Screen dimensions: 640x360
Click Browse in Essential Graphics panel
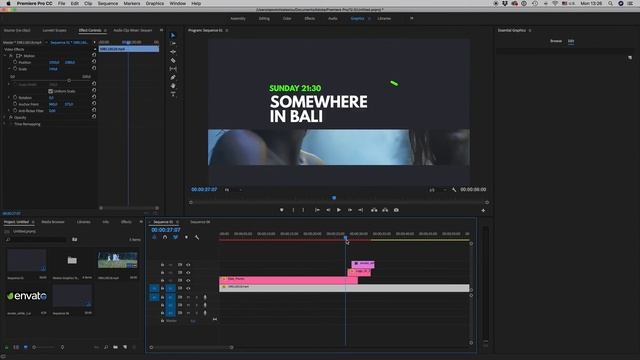click(556, 41)
